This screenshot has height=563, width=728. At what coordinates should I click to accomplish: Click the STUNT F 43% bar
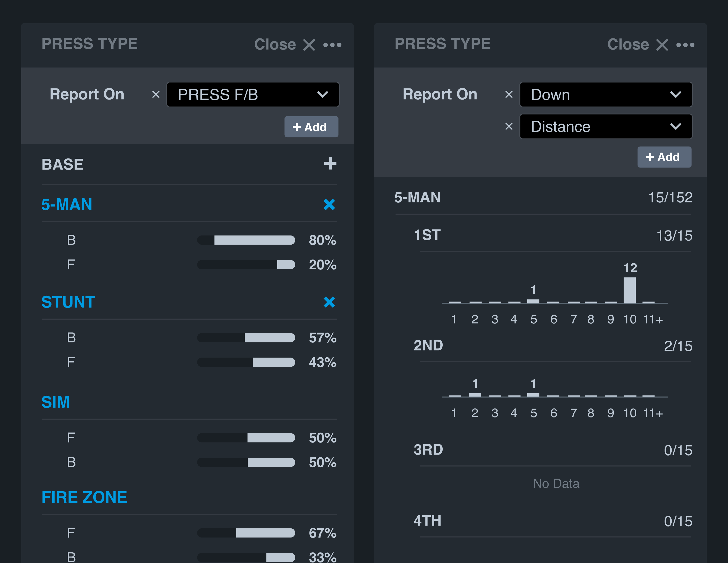tap(246, 362)
